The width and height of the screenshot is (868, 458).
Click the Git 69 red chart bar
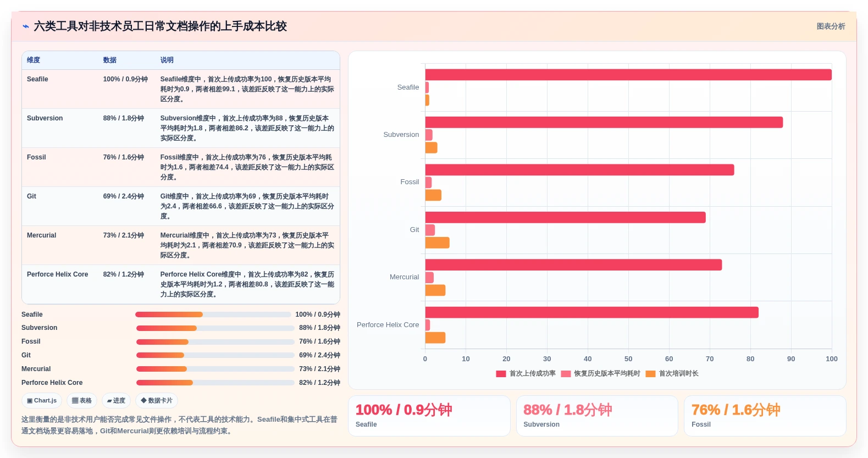[565, 217]
